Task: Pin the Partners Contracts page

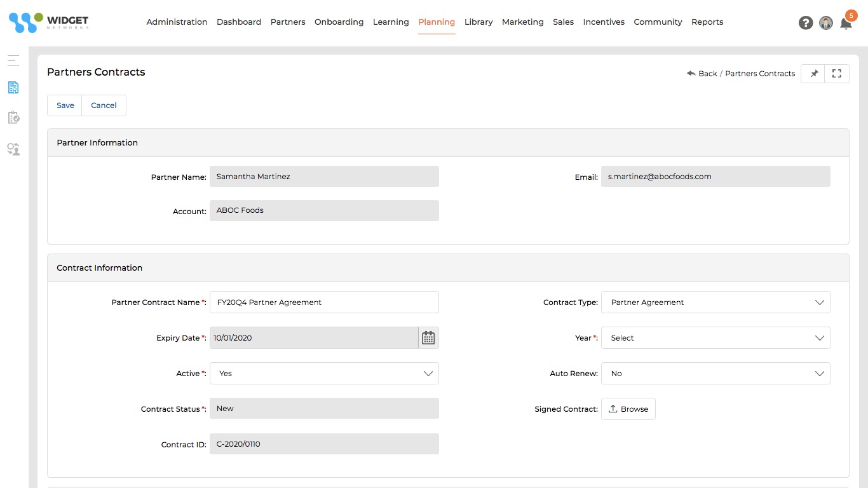Action: (x=813, y=74)
